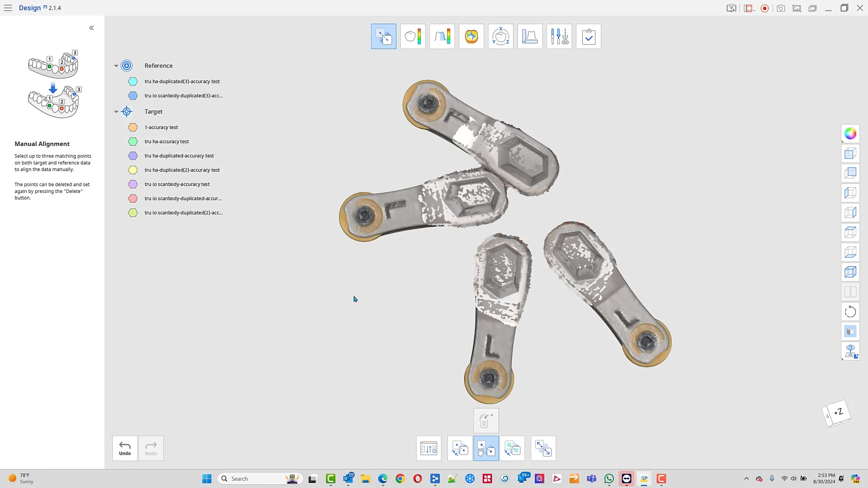868x488 pixels.
Task: Collapse the left sidebar panel
Action: pyautogui.click(x=91, y=28)
